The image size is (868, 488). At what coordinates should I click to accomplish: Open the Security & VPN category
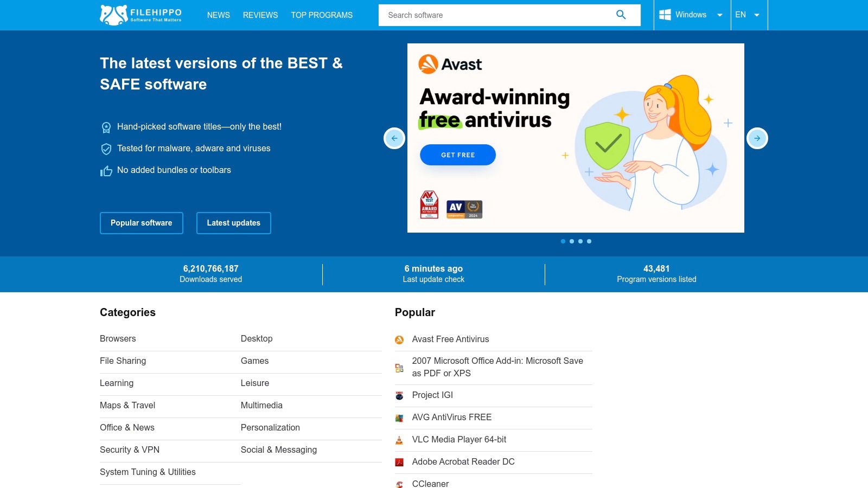click(x=130, y=450)
